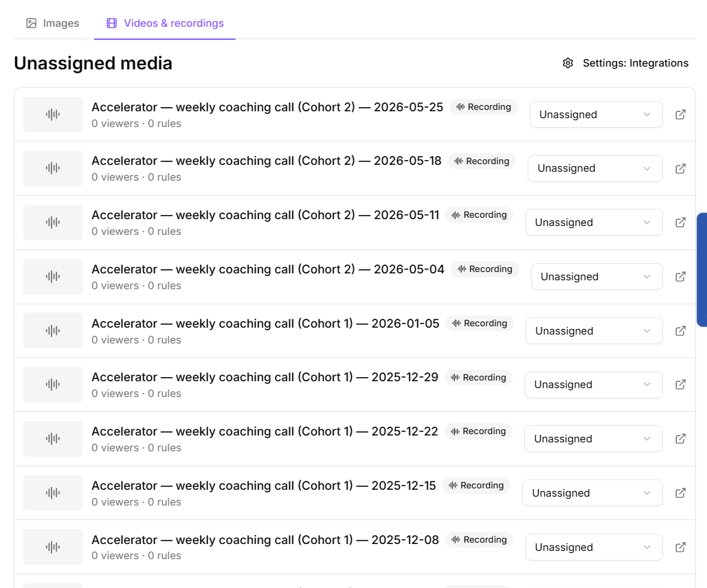The image size is (707, 588).
Task: Select title of Cohort 1 call 2025-12-15
Action: click(264, 486)
